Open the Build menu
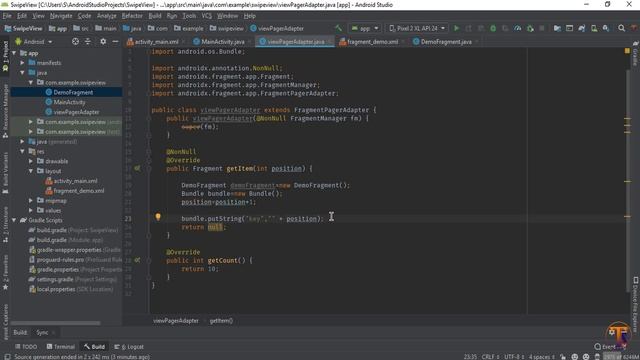Viewport: 640px width, 360px height. [x=155, y=16]
